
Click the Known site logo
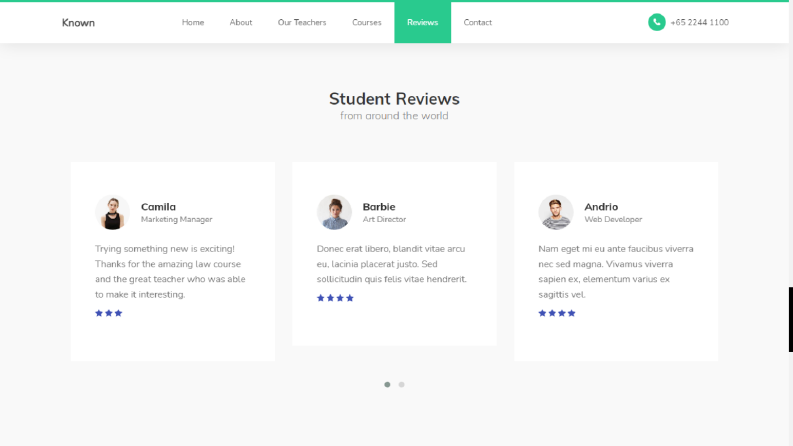point(78,23)
